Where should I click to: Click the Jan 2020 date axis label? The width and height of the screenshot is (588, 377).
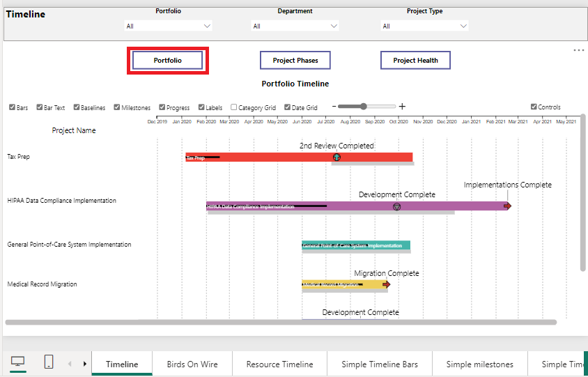[x=182, y=121]
